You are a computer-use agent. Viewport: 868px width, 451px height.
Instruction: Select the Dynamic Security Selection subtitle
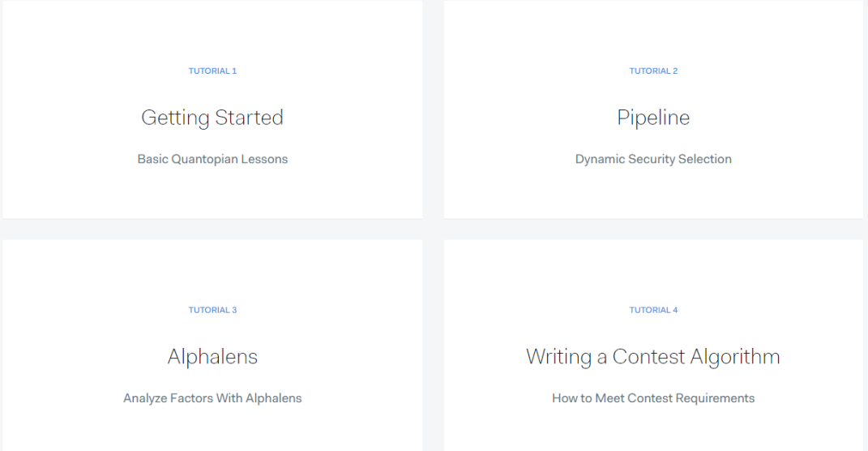[x=653, y=159]
